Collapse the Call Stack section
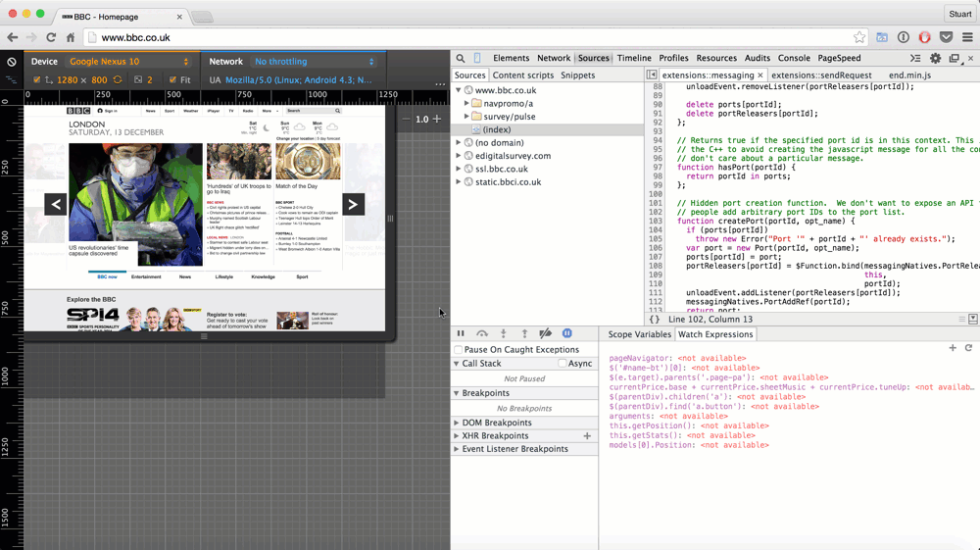This screenshot has width=980, height=550. click(x=457, y=364)
